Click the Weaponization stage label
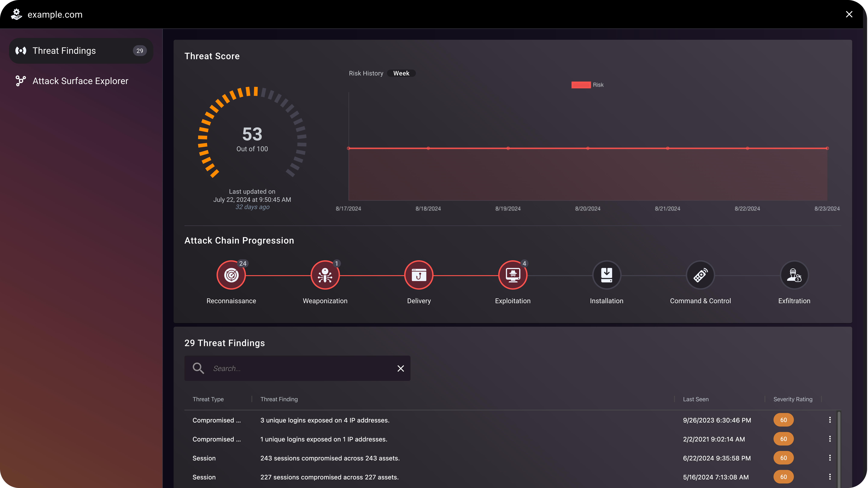This screenshot has width=868, height=488. coord(325,301)
